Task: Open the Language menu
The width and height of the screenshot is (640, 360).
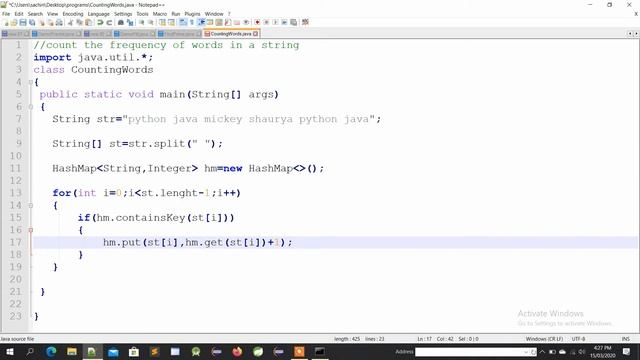Action: coord(98,14)
